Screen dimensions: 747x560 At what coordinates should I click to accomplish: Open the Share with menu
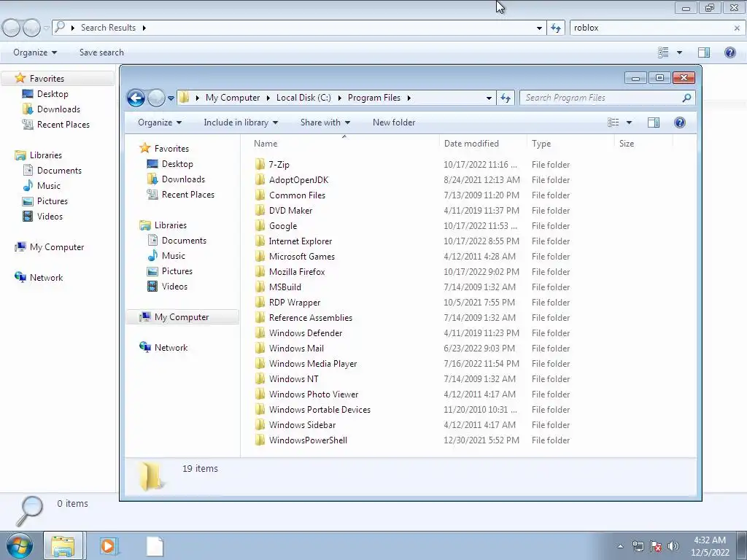pyautogui.click(x=325, y=122)
